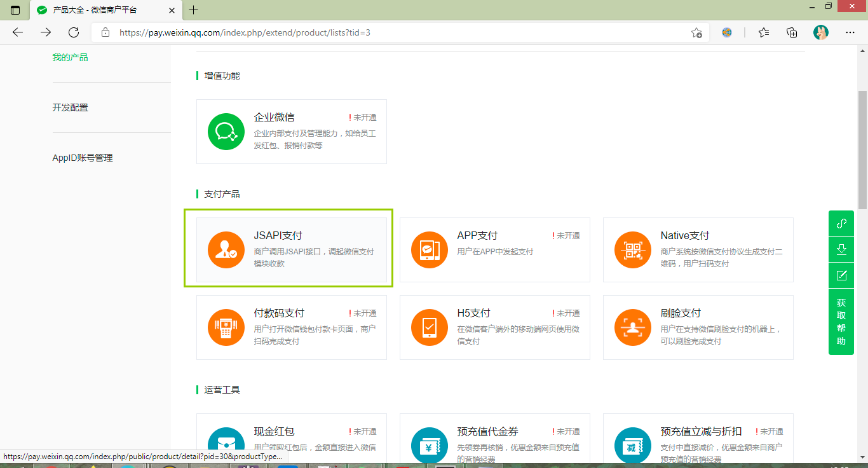Click 未开通 status on 预充值立减与折扣 card
The height and width of the screenshot is (468, 868).
coord(770,431)
